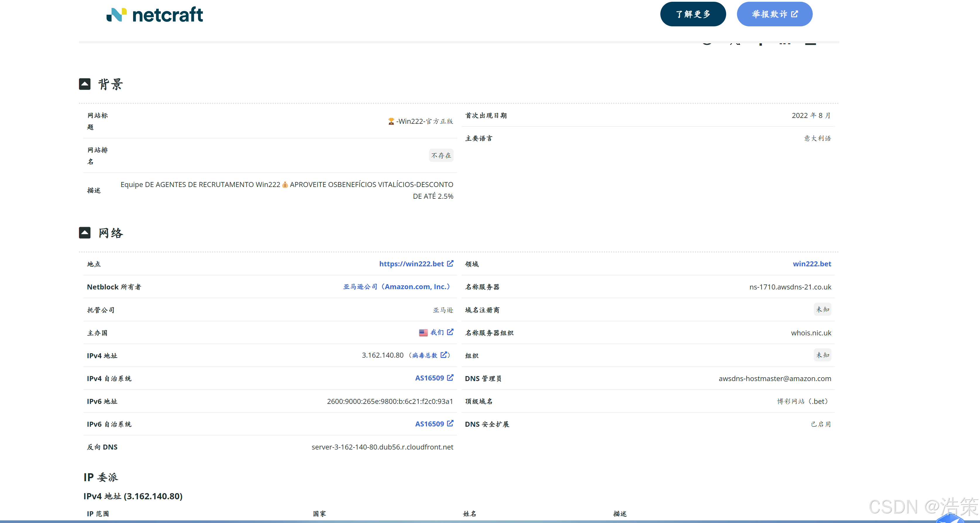Viewport: 980px width, 523px height.
Task: Open the 病毒总数 link
Action: [x=425, y=355]
